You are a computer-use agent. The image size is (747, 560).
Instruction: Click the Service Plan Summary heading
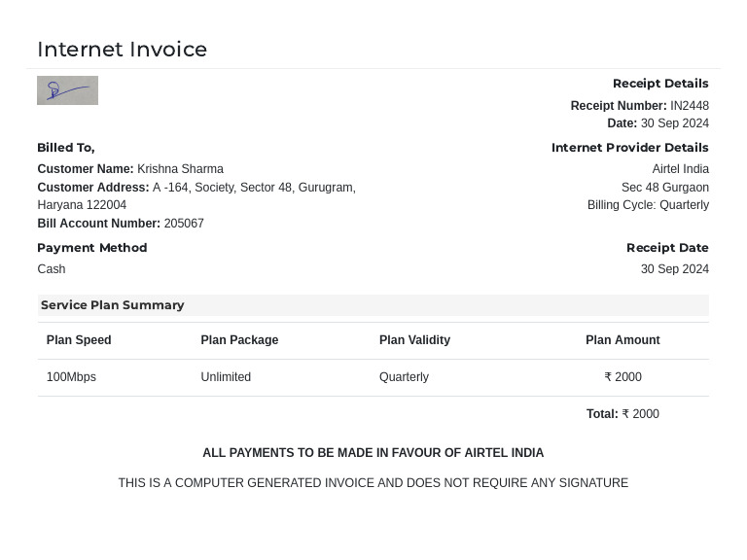[113, 305]
